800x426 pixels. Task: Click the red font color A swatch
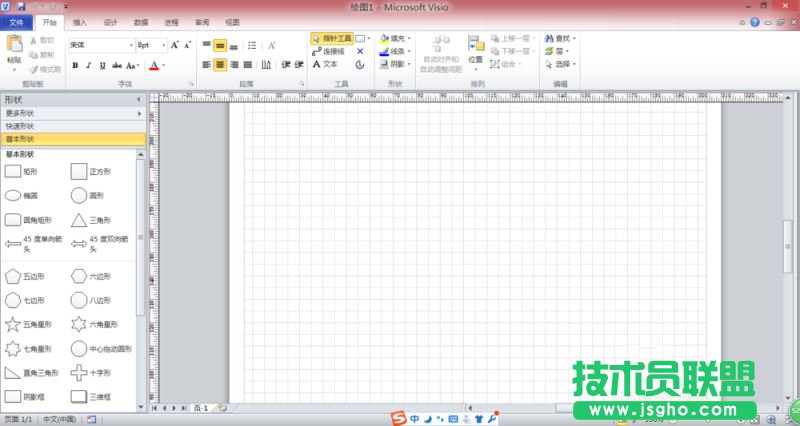click(154, 65)
